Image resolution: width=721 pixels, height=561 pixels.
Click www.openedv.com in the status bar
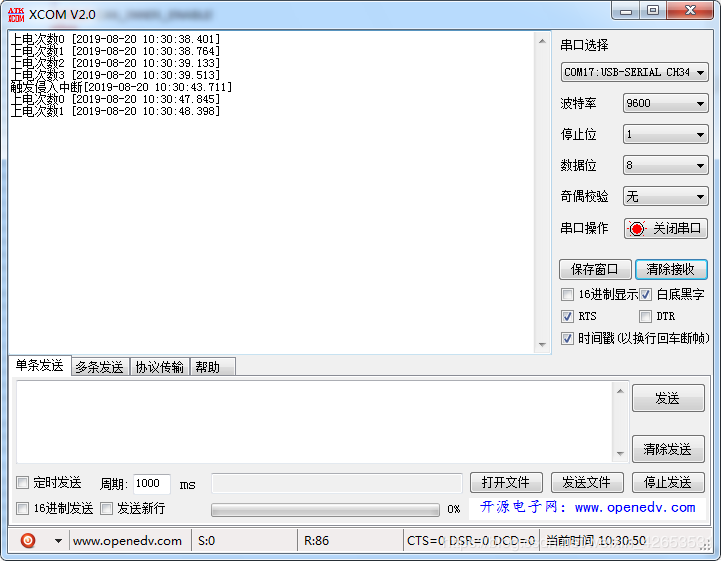[127, 541]
